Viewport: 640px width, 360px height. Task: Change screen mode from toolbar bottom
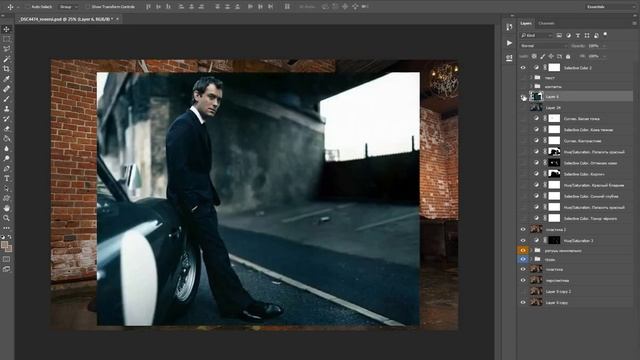pos(7,269)
